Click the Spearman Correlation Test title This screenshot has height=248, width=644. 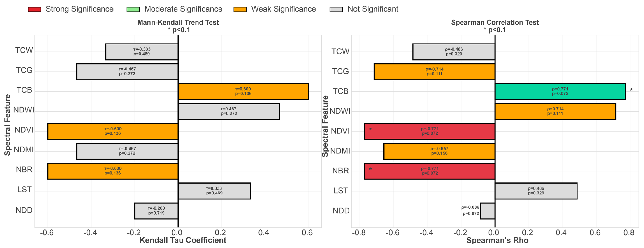click(x=495, y=22)
